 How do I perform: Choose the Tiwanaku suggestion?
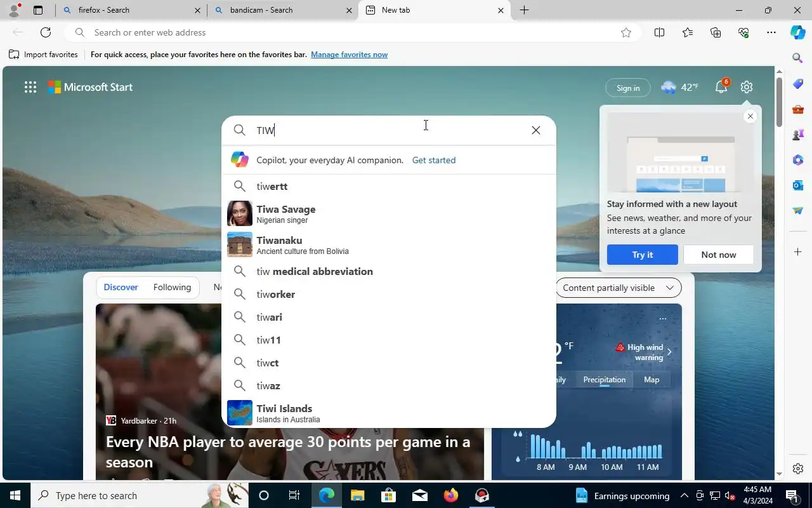coord(389,244)
